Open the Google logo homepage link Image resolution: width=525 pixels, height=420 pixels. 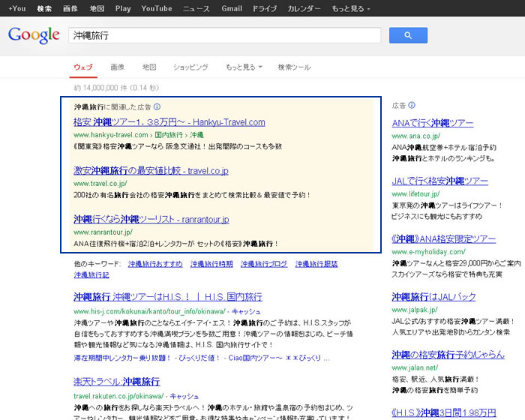(x=34, y=35)
